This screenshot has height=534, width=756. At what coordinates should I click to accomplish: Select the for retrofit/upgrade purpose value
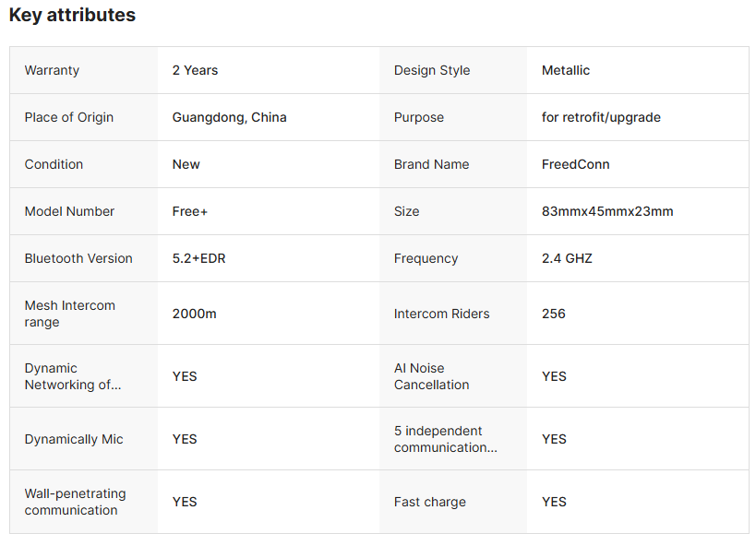601,117
